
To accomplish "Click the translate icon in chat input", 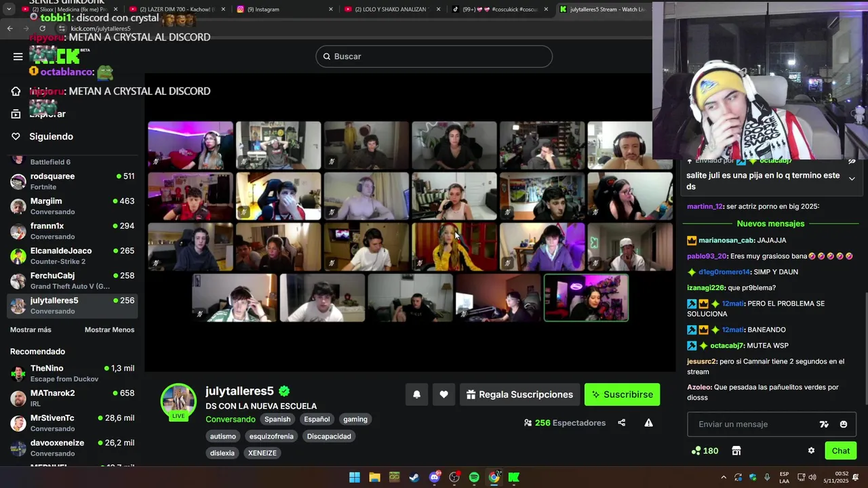I will (x=824, y=424).
